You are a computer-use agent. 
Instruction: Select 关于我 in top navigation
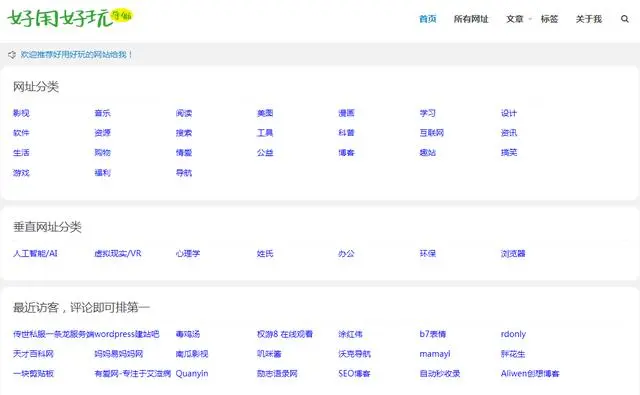point(589,19)
